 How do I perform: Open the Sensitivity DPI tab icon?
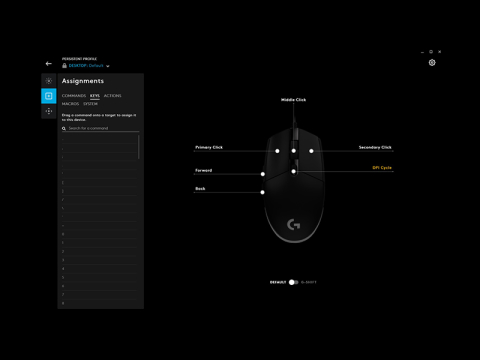[x=49, y=111]
